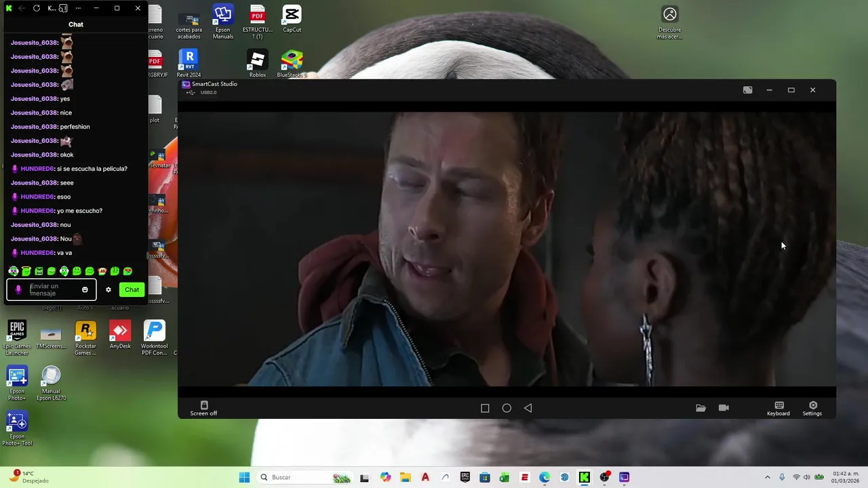Open SmartCast Studio Settings
Viewport: 868px width, 488px height.
[x=812, y=409]
